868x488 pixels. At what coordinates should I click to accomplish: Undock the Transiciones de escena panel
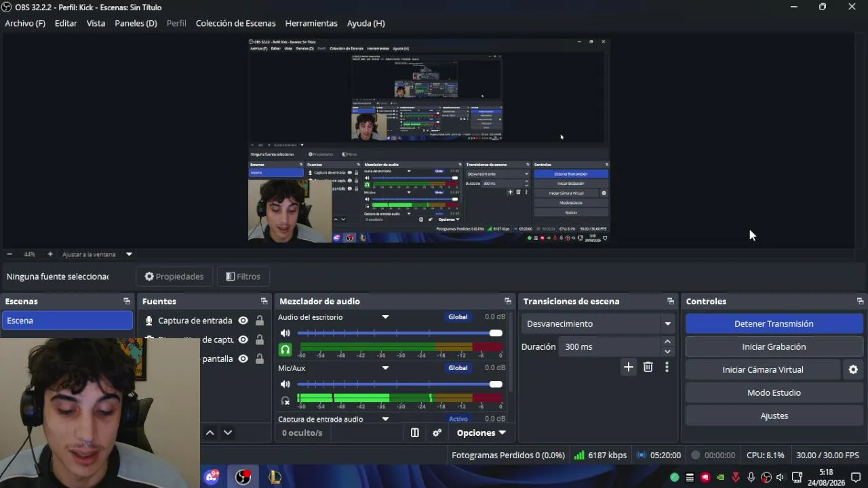(671, 301)
